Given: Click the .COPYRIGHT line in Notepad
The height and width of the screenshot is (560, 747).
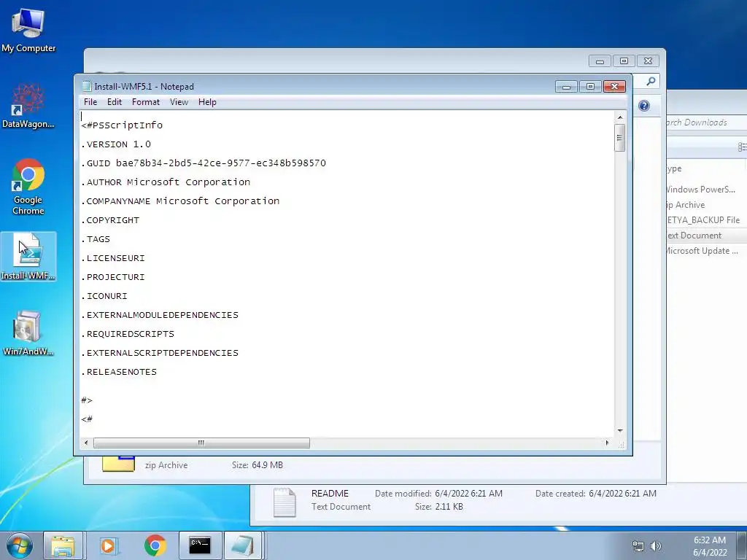Looking at the screenshot, I should click(110, 220).
